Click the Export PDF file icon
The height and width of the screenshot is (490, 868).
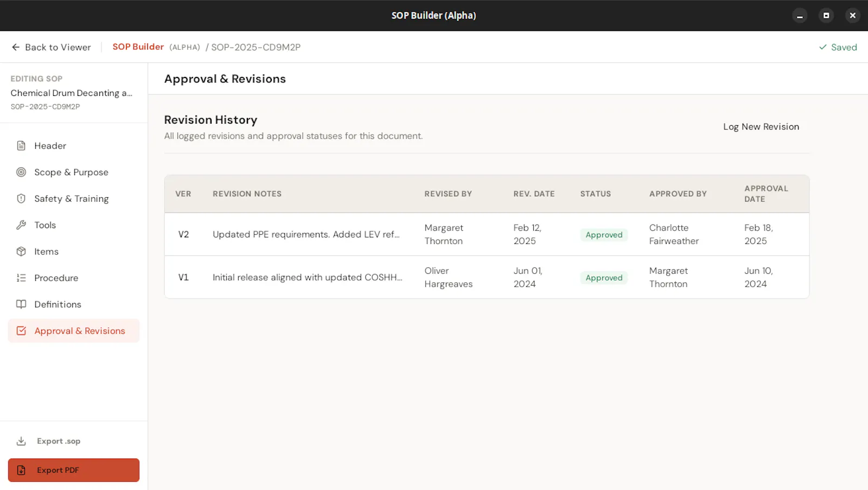tap(21, 470)
